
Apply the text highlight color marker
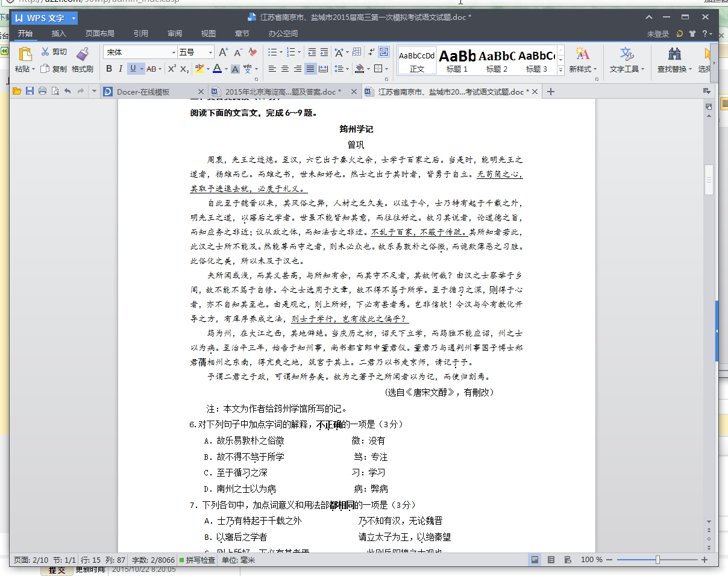click(x=199, y=69)
